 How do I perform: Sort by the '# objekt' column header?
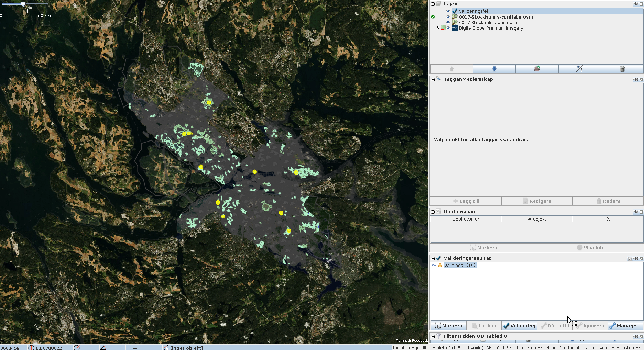click(x=537, y=219)
